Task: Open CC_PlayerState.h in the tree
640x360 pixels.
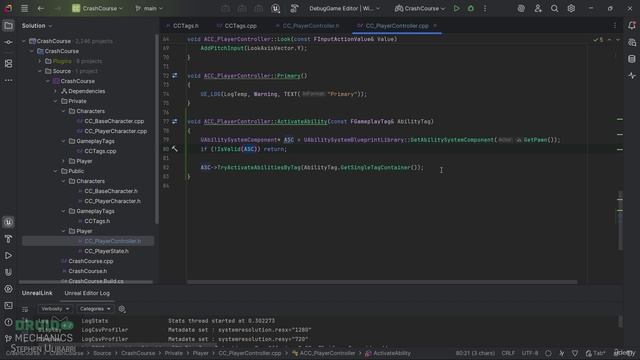Action: (x=107, y=251)
